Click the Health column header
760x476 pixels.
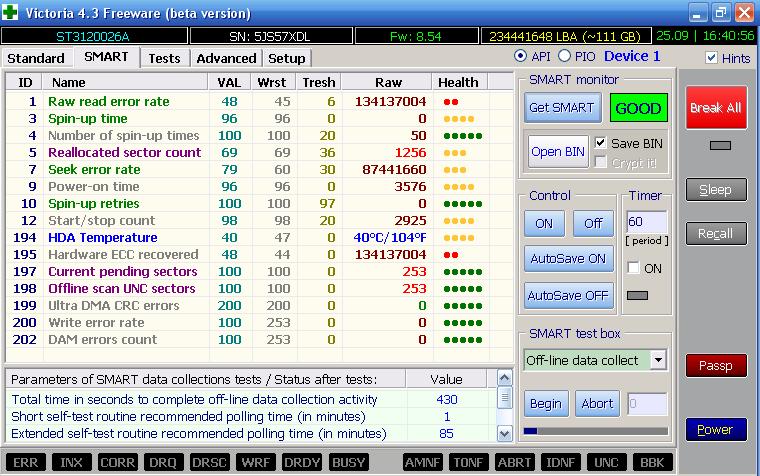click(459, 82)
